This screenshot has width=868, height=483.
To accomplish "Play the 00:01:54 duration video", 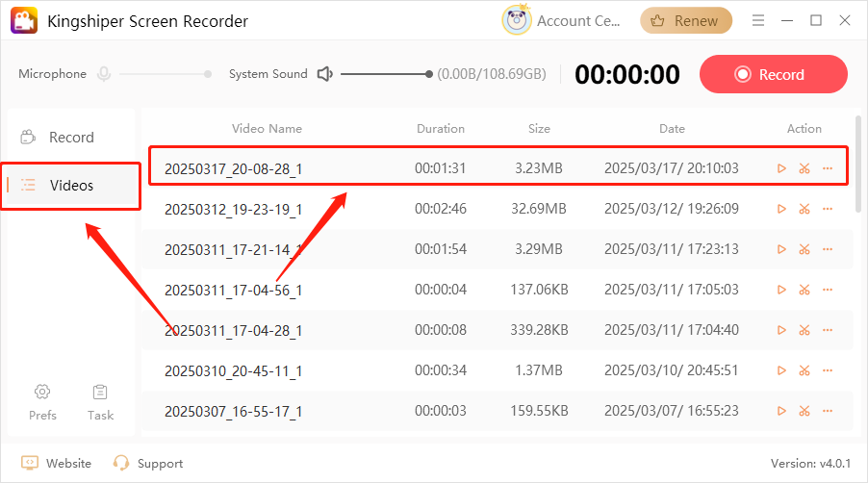I will coord(781,249).
